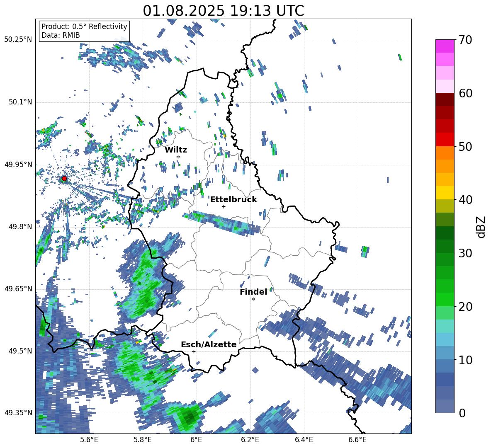Click the bright green band just above 20

pos(445,300)
